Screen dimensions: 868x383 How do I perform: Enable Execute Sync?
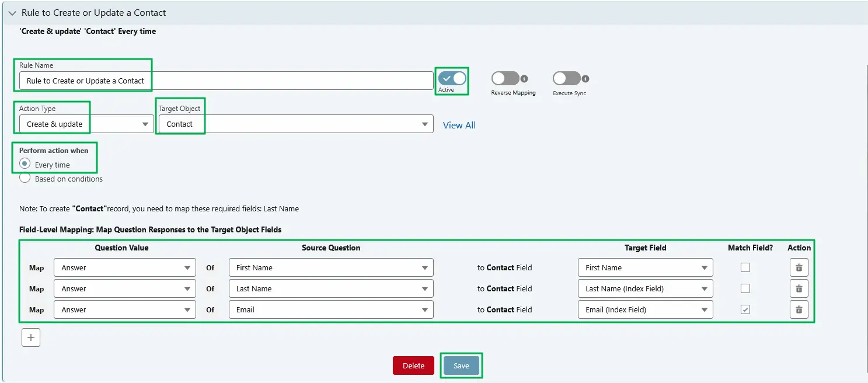(x=564, y=78)
